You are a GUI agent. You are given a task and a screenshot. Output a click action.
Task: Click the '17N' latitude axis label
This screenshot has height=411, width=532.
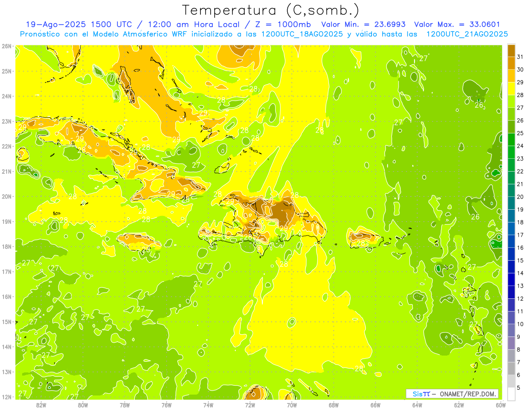[x=7, y=271]
